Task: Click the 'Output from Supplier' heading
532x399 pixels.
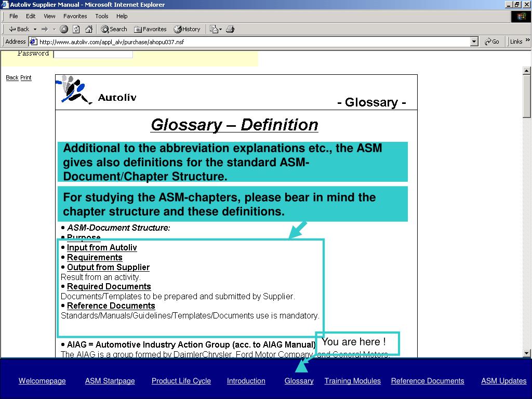Action: click(x=108, y=268)
